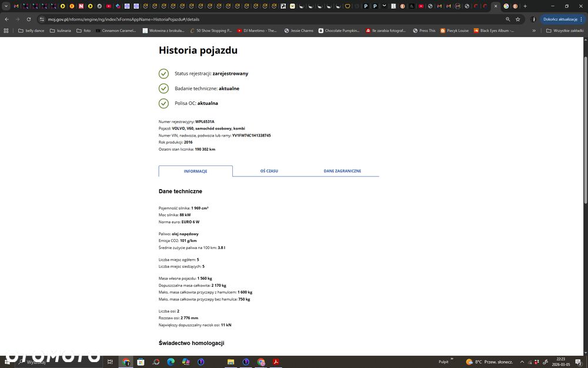Open the Jessie Charms bookmark

pyautogui.click(x=299, y=31)
